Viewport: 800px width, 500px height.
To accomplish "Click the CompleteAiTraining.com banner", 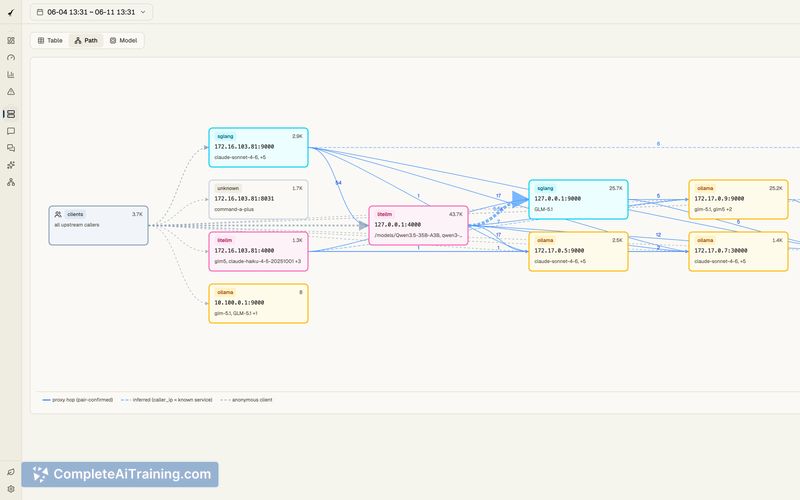I will (x=120, y=474).
